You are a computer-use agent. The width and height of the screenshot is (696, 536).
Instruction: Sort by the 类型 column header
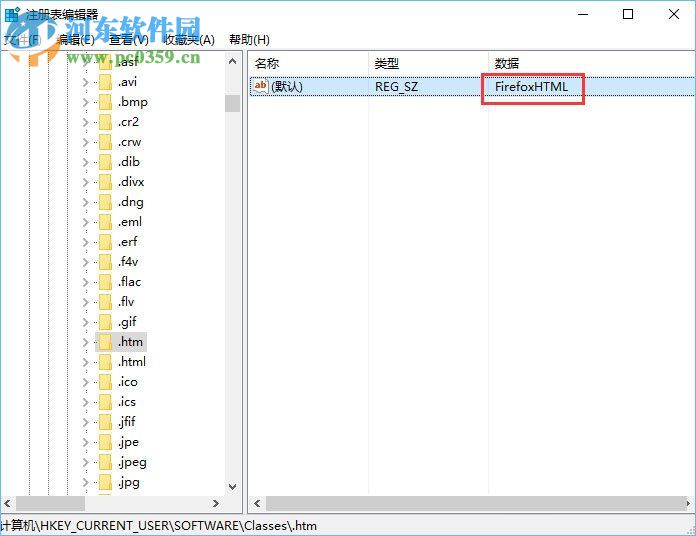point(387,64)
